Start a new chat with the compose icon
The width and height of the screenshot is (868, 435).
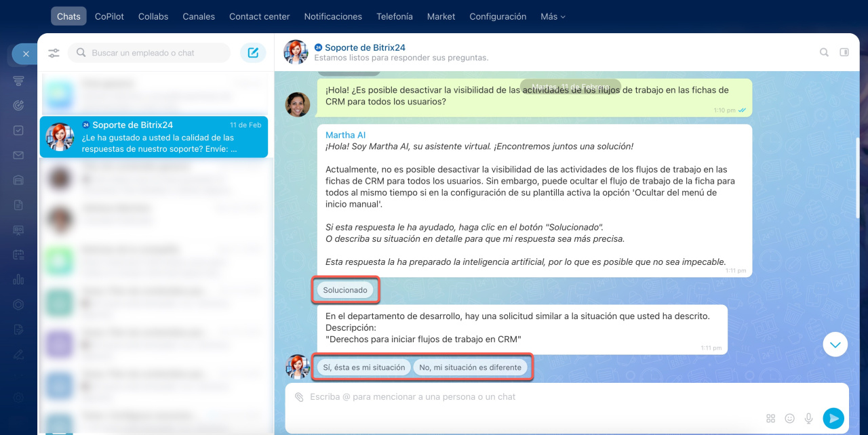pyautogui.click(x=253, y=53)
